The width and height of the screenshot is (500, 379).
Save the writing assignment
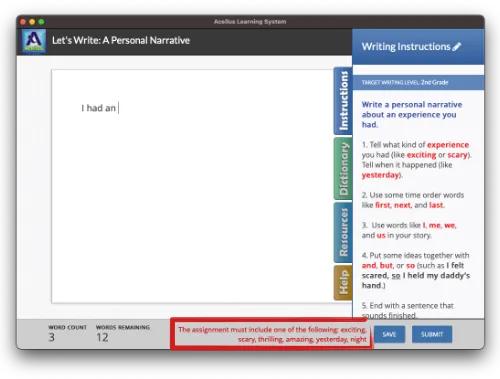(389, 334)
